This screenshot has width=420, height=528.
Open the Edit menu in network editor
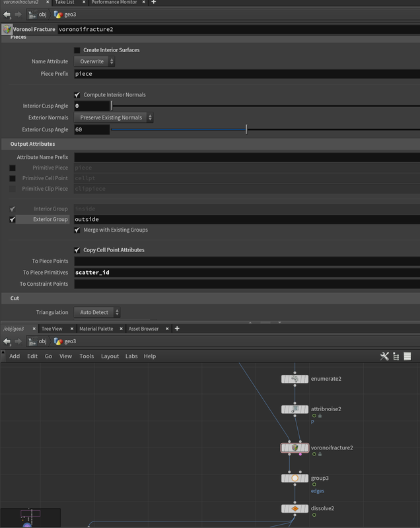pos(32,356)
